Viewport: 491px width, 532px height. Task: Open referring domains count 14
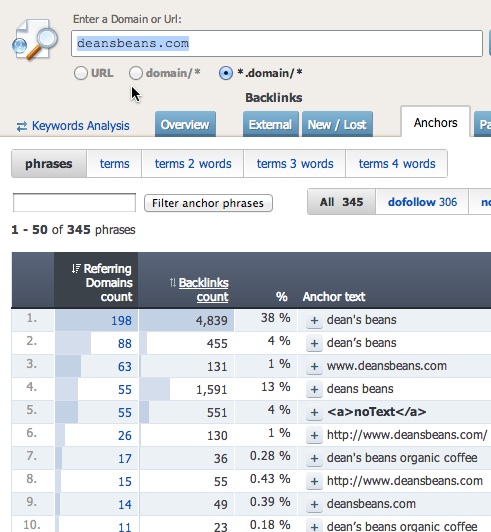pos(125,505)
